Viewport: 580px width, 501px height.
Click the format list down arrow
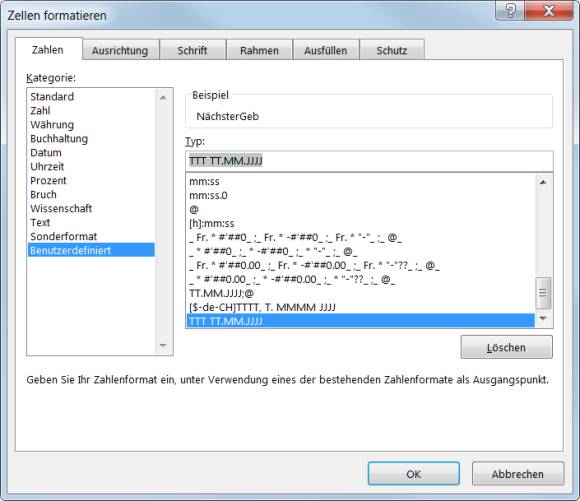tap(543, 318)
